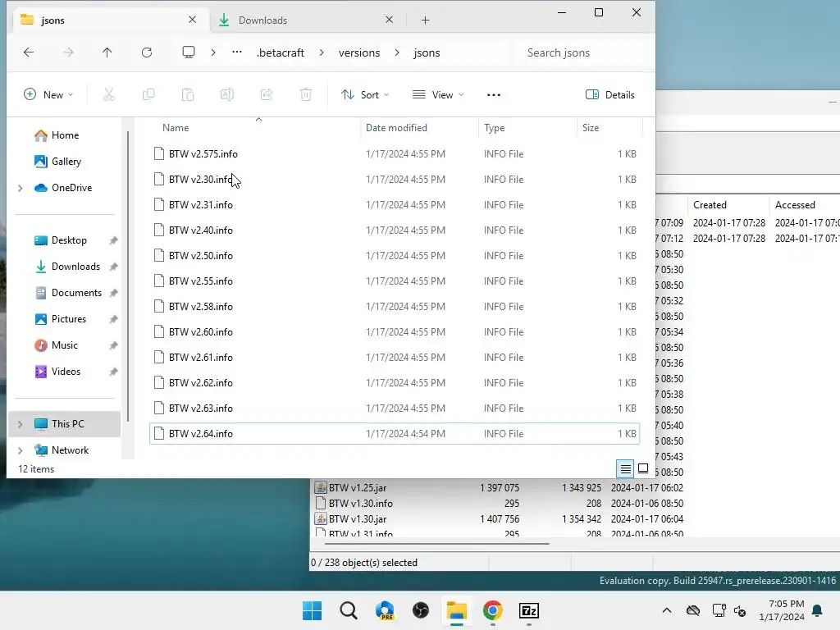This screenshot has height=630, width=840.
Task: Open the See more ellipsis menu
Action: [x=493, y=95]
